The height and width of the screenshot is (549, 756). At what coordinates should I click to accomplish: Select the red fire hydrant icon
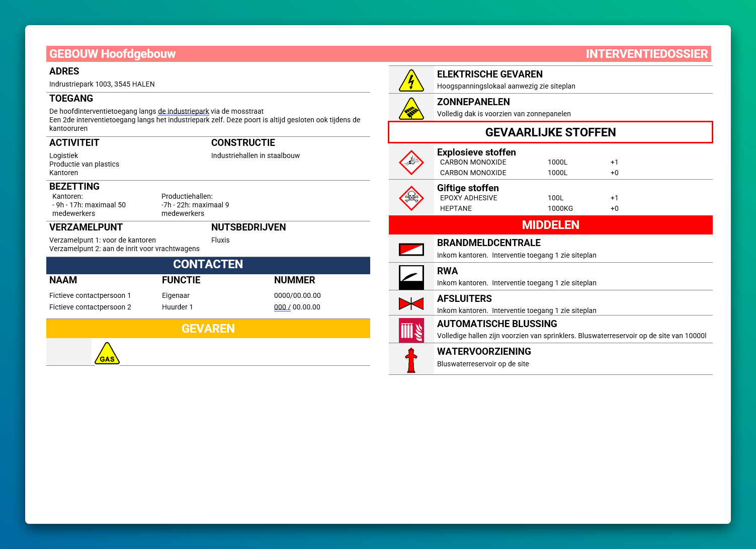pos(411,360)
